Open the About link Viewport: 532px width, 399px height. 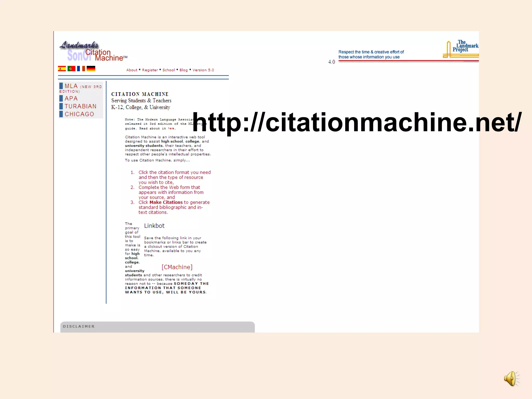tap(132, 70)
